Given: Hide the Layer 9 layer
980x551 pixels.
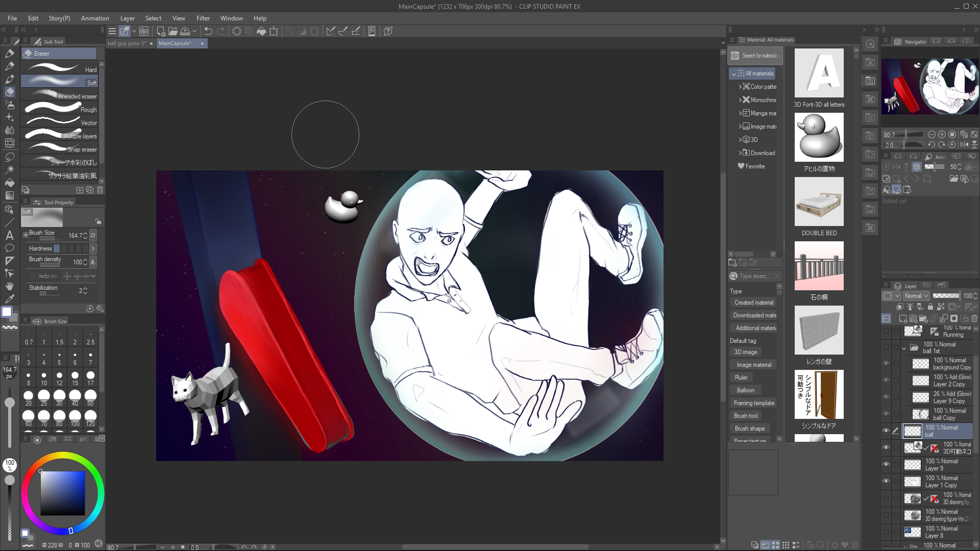Looking at the screenshot, I should tap(886, 464).
